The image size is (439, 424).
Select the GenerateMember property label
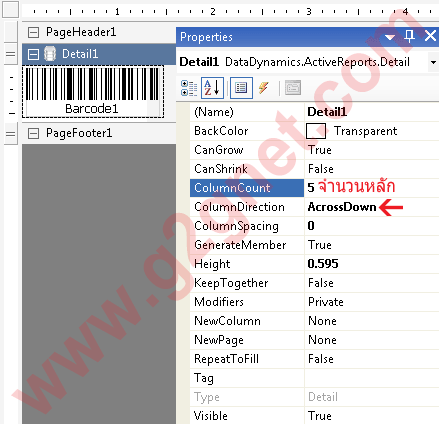[x=240, y=245]
